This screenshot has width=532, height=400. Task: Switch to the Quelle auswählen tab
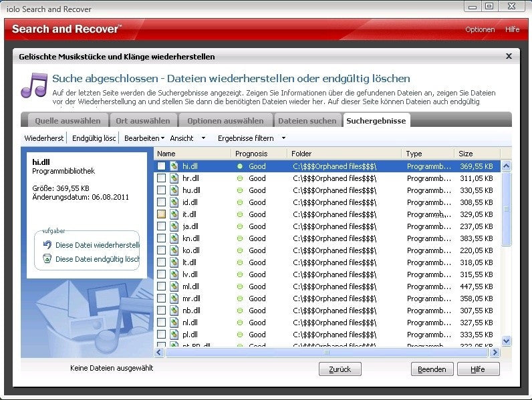(x=68, y=121)
